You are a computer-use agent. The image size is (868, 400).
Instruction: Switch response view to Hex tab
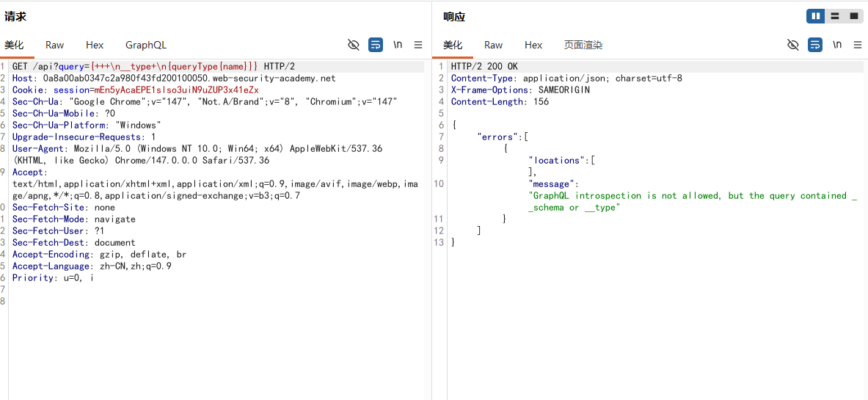[533, 46]
